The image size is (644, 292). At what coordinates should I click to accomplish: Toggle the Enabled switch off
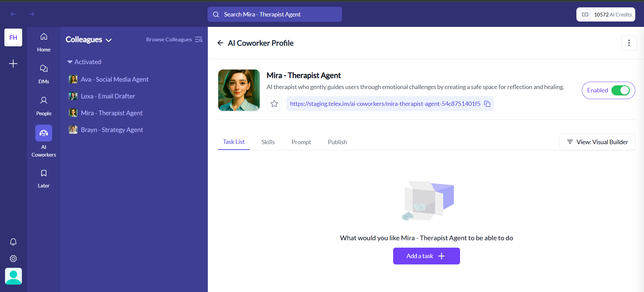pyautogui.click(x=620, y=90)
